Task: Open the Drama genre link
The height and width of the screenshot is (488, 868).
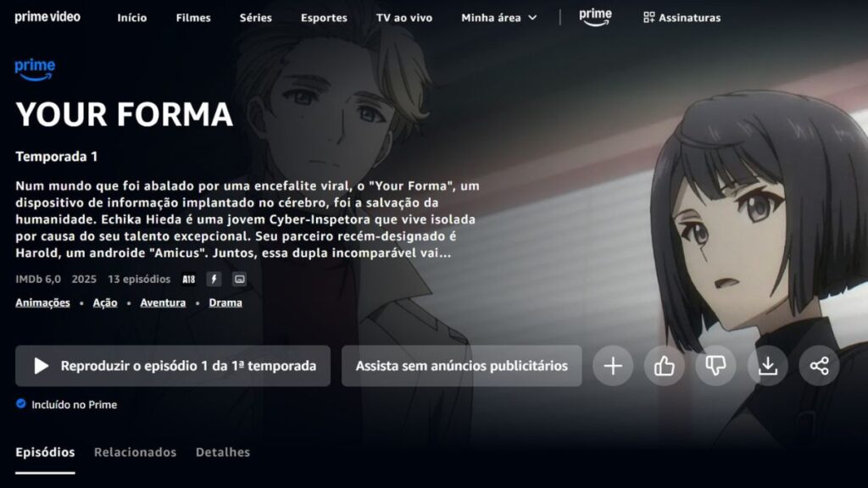Action: point(225,302)
